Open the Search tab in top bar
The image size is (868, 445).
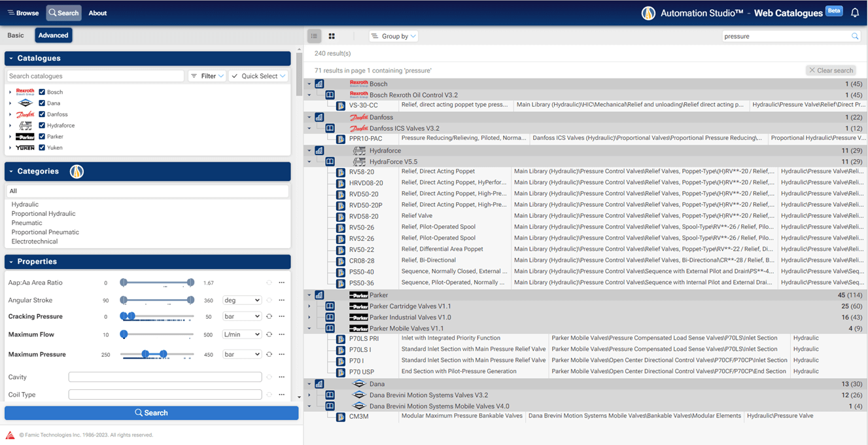63,12
